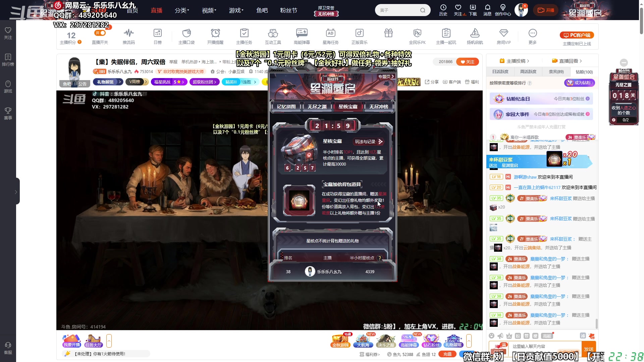This screenshot has width=644, height=362.
Task: Open 客服 headset icon in sidebar
Action: tap(8, 348)
